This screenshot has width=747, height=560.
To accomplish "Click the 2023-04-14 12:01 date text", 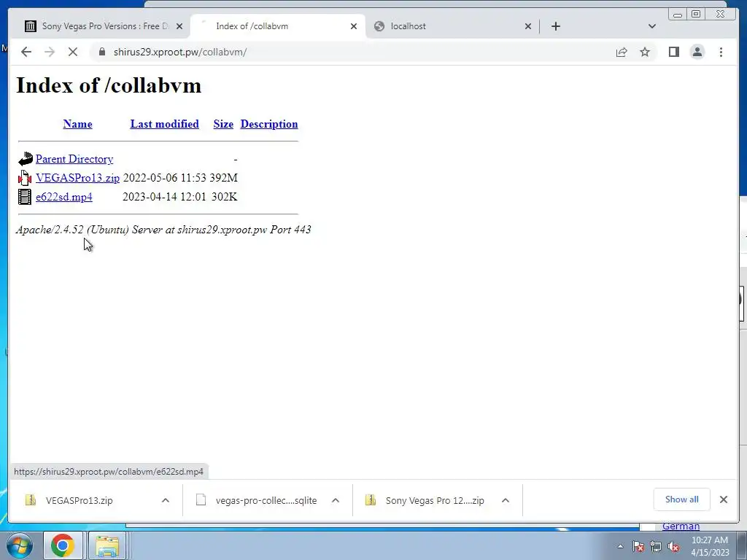I will click(164, 197).
